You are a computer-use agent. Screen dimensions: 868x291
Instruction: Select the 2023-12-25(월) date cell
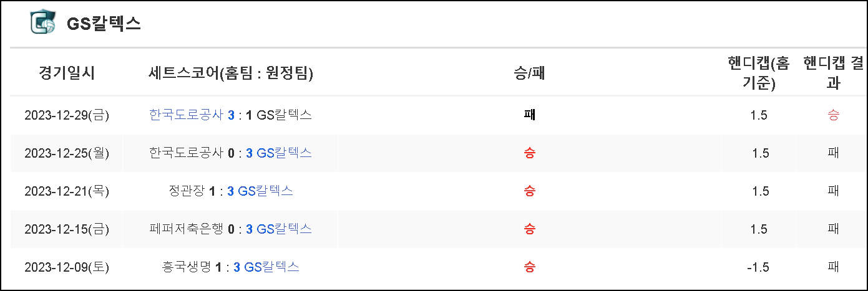pos(67,153)
